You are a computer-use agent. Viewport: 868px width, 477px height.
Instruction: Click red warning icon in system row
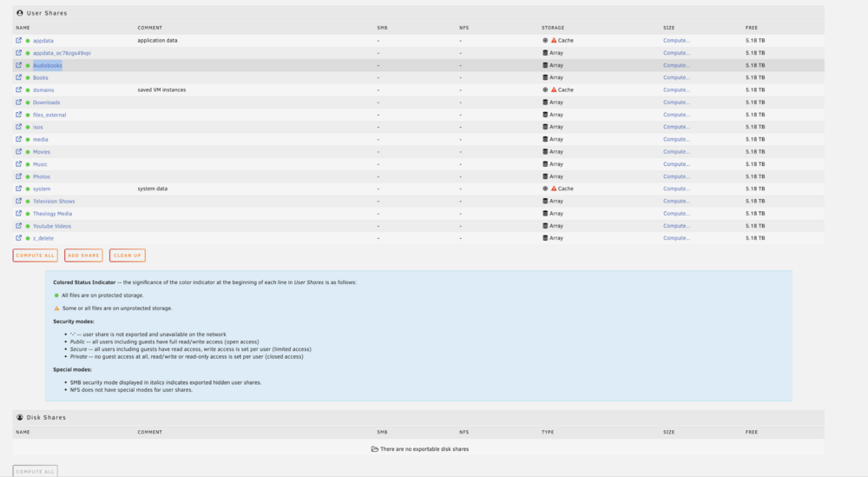pos(554,189)
